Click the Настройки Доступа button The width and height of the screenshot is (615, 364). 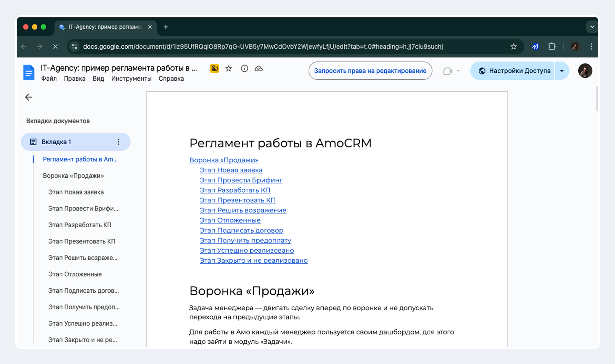point(512,71)
